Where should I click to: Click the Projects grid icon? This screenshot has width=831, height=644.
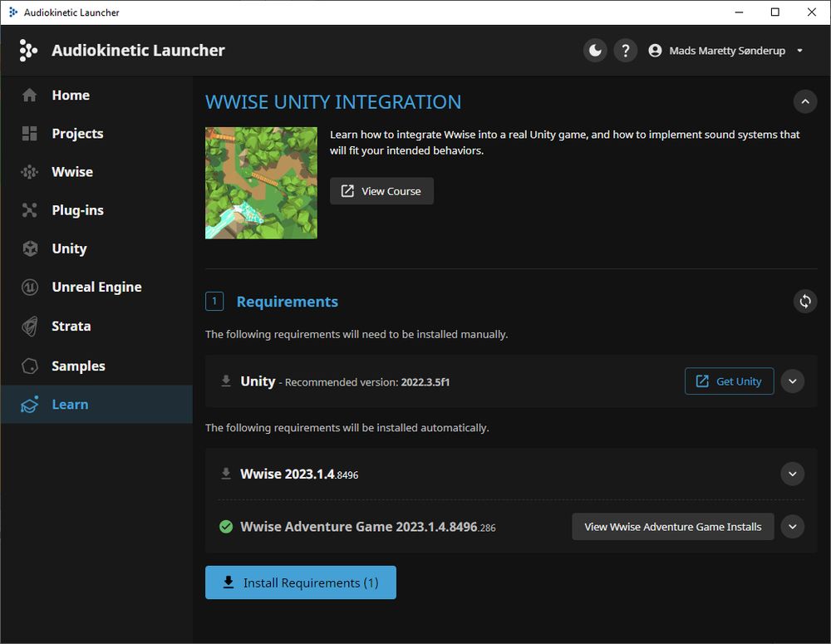[x=30, y=134]
